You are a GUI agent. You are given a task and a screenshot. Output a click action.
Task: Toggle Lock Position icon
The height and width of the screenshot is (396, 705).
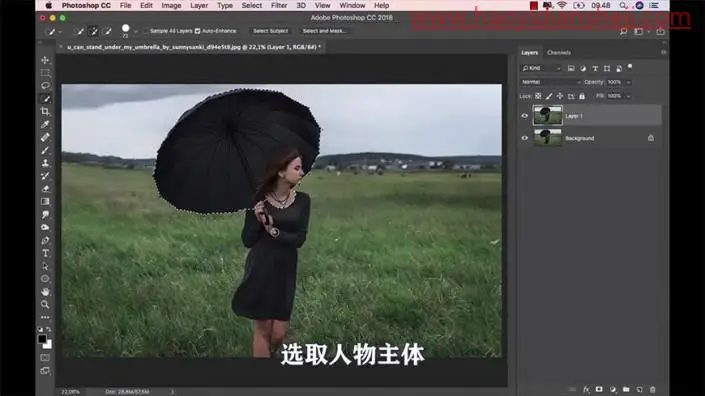click(560, 96)
